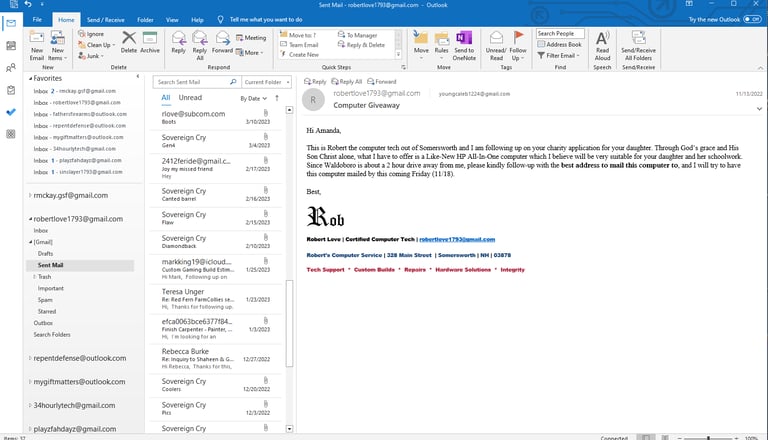Screen dimensions: 768x440
Task: Click Send/Receive All Folders
Action: pos(638,46)
